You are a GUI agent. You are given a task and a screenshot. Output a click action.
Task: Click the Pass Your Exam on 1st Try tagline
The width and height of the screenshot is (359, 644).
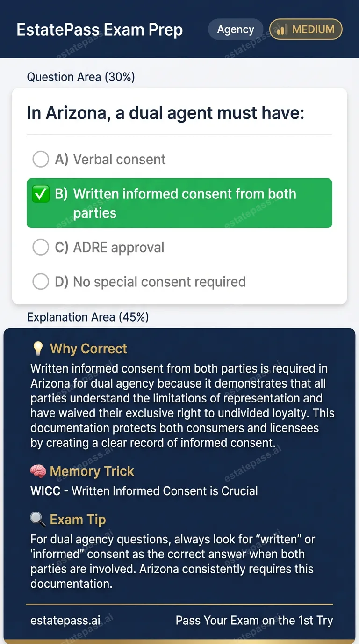pyautogui.click(x=254, y=621)
